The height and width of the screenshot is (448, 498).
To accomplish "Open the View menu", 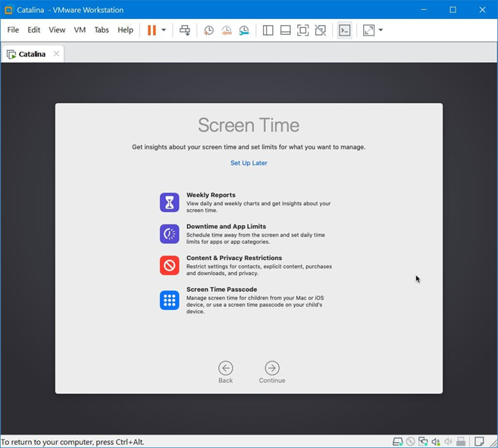I will (x=57, y=30).
